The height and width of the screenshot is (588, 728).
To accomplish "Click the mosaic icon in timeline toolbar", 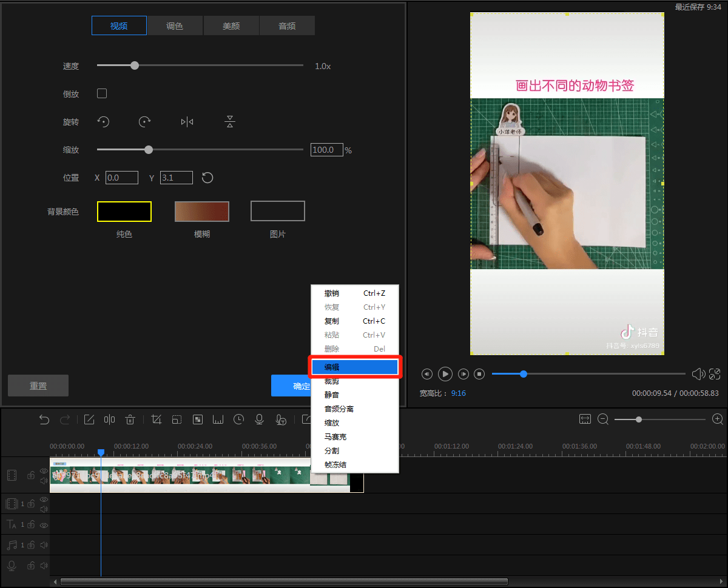I will tap(198, 419).
